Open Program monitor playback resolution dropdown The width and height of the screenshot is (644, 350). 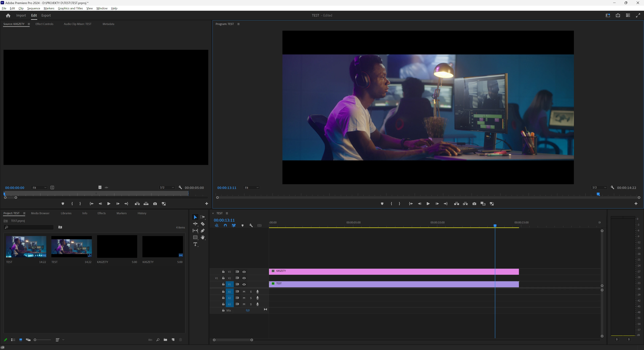click(599, 187)
